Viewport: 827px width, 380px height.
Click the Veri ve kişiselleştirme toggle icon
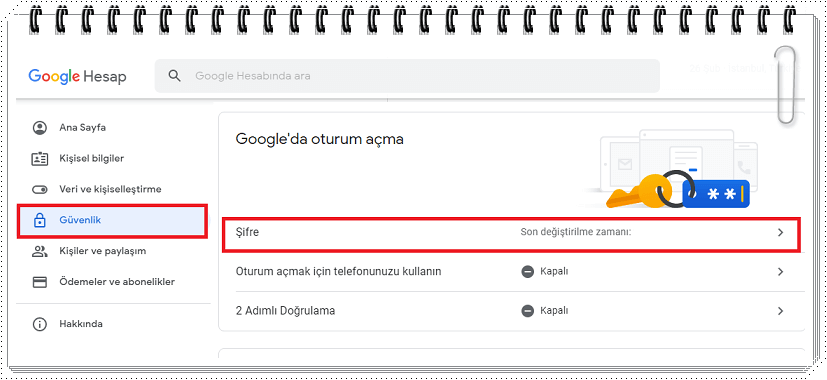40,189
